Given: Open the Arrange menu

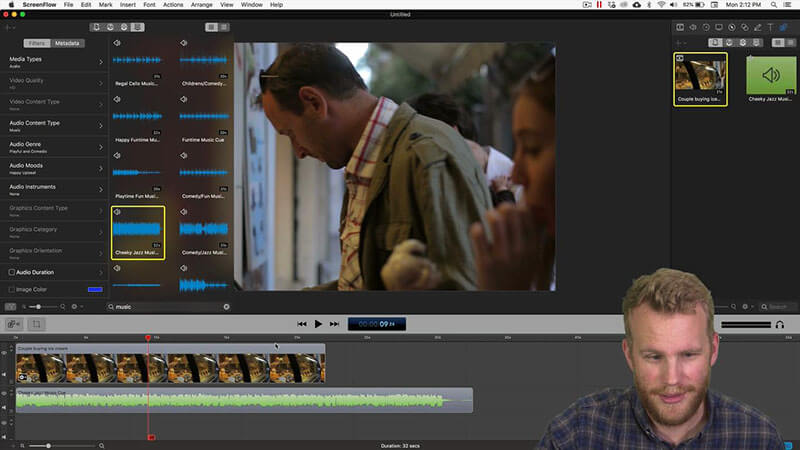Looking at the screenshot, I should [x=202, y=5].
